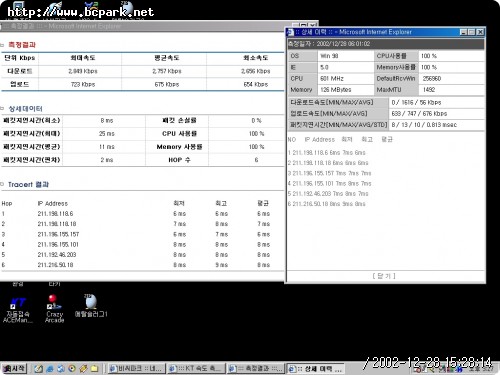Click the IE icon in 상세 이력 title bar
Viewport: 500px width, 375px height.
click(x=290, y=32)
